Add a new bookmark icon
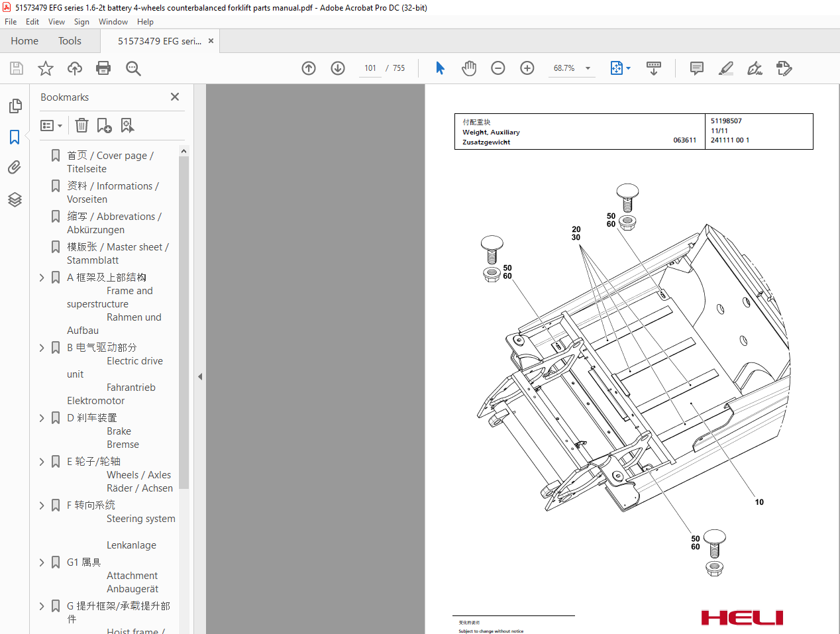 click(x=105, y=125)
